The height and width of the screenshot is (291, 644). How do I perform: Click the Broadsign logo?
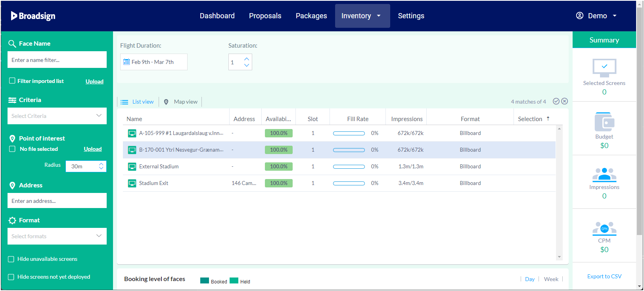33,16
